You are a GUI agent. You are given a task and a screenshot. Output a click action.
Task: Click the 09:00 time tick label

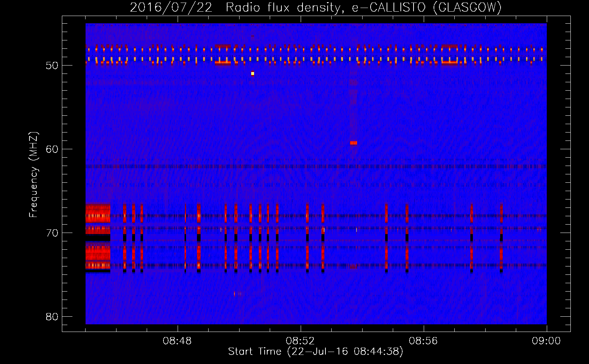pos(546,341)
